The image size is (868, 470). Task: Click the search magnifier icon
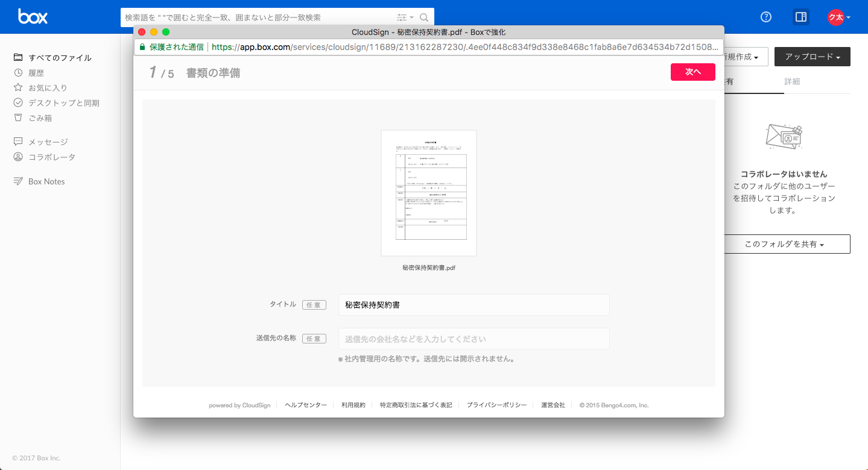pos(424,17)
